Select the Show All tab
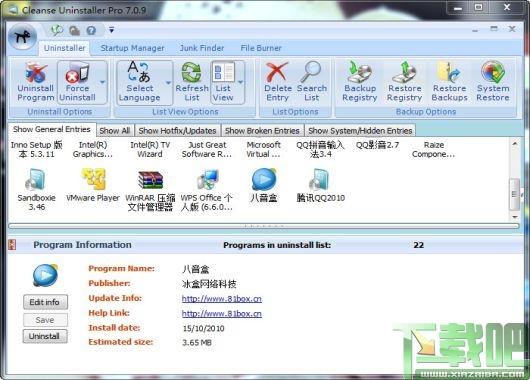Screen dimensions: 530x380 [115, 130]
